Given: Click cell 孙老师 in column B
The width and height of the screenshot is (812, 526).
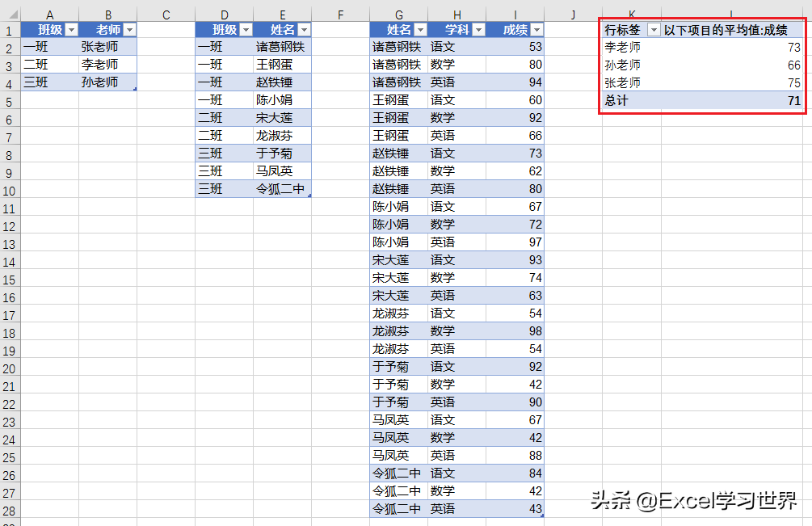Looking at the screenshot, I should tap(107, 82).
